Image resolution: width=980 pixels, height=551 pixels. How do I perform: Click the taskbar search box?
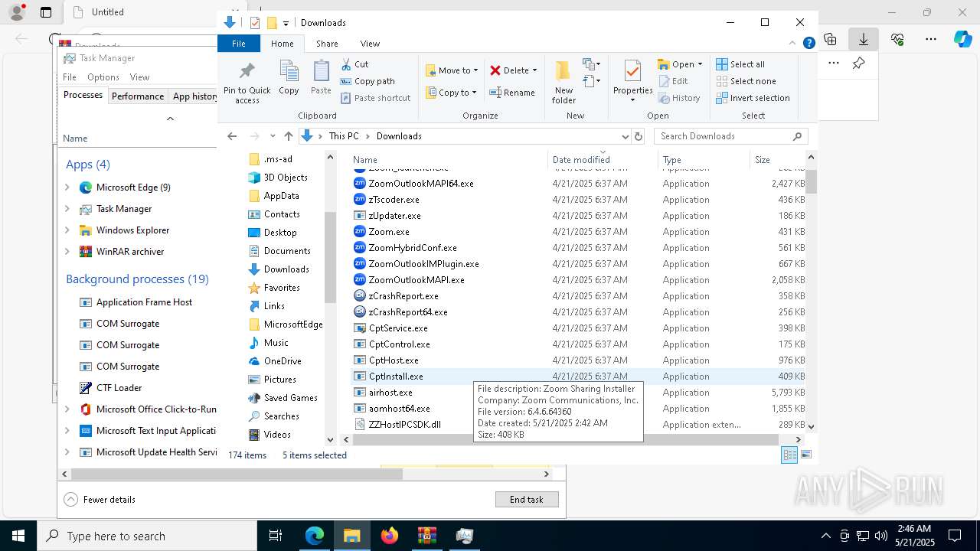pos(147,536)
